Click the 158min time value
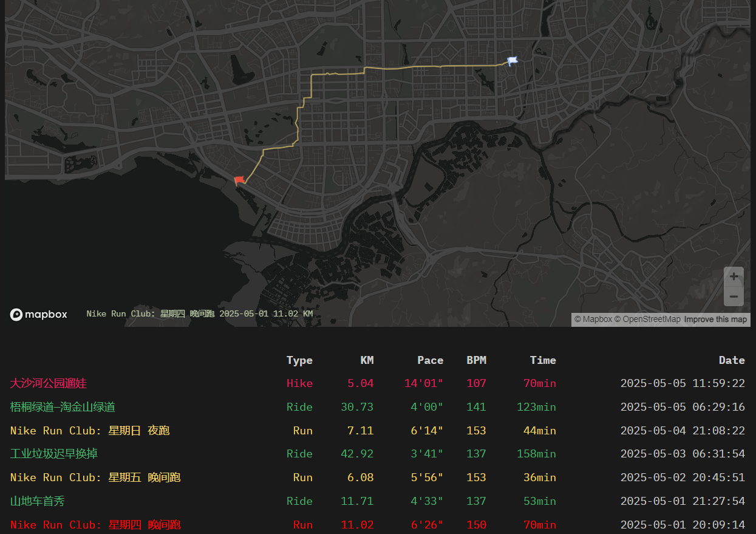Screen dimensions: 756x534 click(x=536, y=454)
